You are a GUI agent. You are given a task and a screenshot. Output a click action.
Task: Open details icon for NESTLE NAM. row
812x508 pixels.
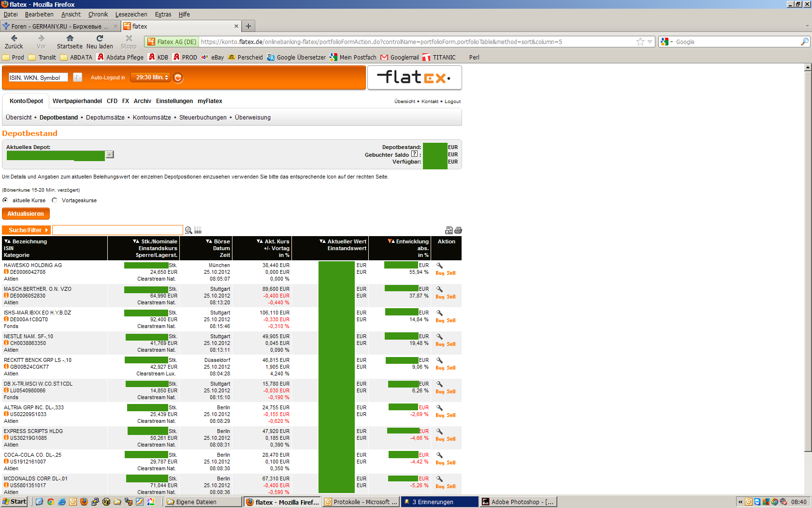[440, 337]
